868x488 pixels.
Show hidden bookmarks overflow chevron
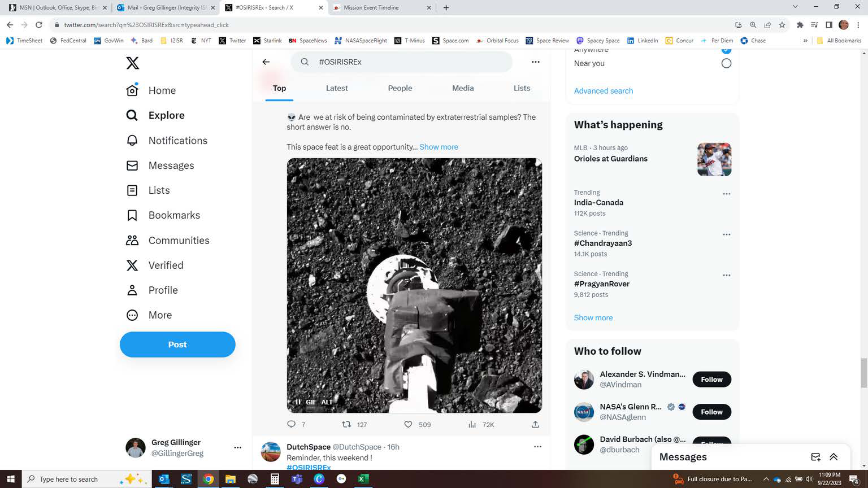[x=805, y=41]
